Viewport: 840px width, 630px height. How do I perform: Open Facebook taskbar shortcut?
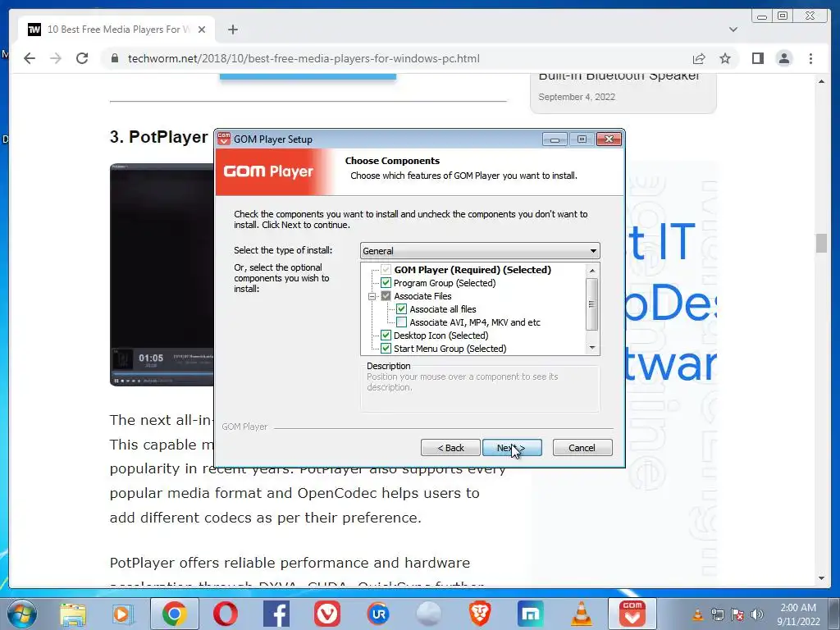point(276,614)
